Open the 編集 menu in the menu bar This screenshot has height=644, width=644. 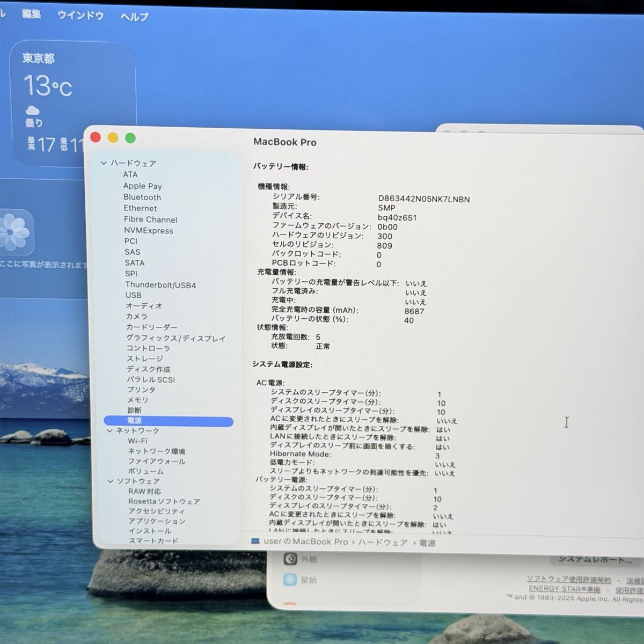pyautogui.click(x=31, y=14)
